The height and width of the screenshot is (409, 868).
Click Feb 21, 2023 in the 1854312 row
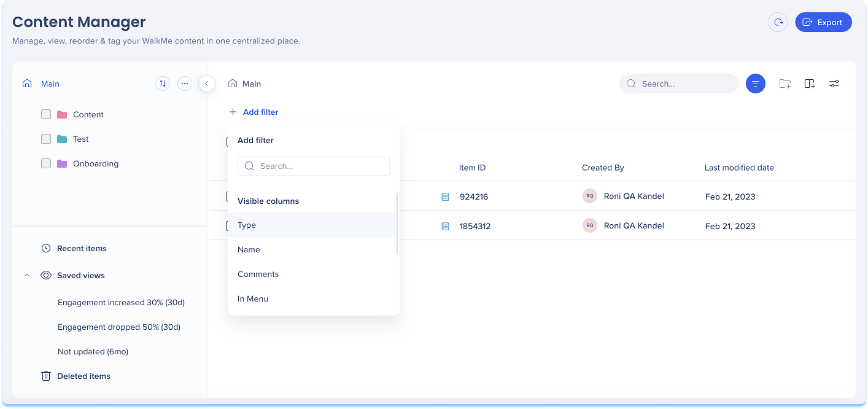[x=730, y=226]
